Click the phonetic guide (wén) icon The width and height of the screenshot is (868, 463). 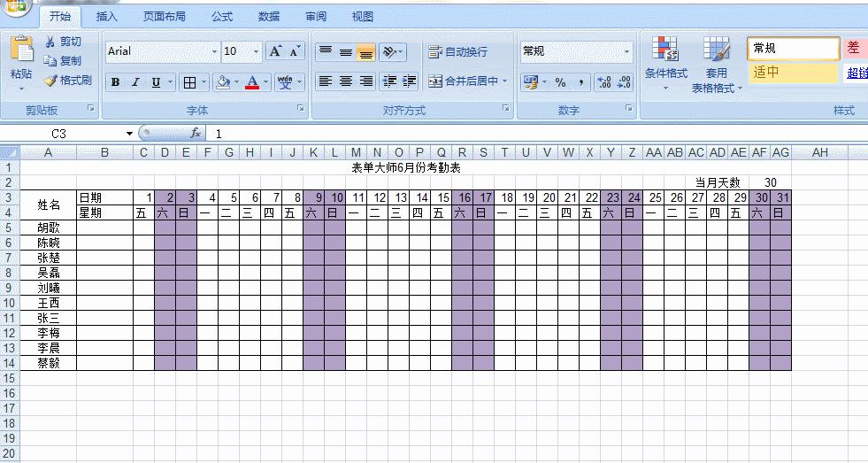(285, 82)
